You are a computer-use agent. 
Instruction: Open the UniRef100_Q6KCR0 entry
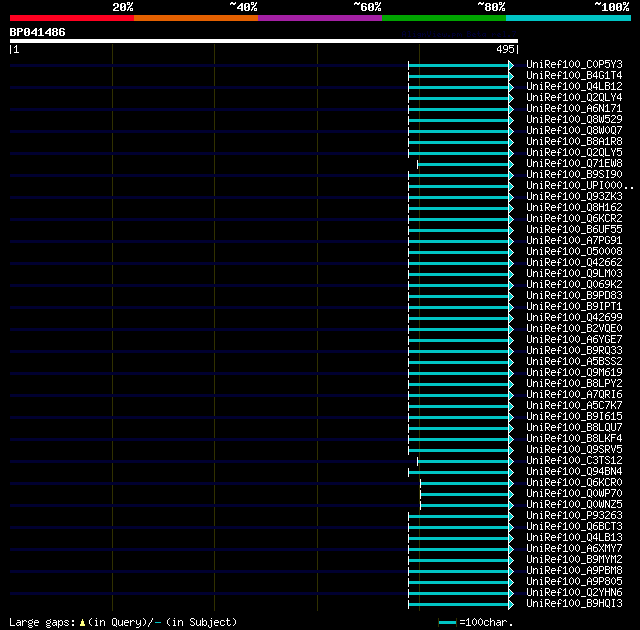574,483
